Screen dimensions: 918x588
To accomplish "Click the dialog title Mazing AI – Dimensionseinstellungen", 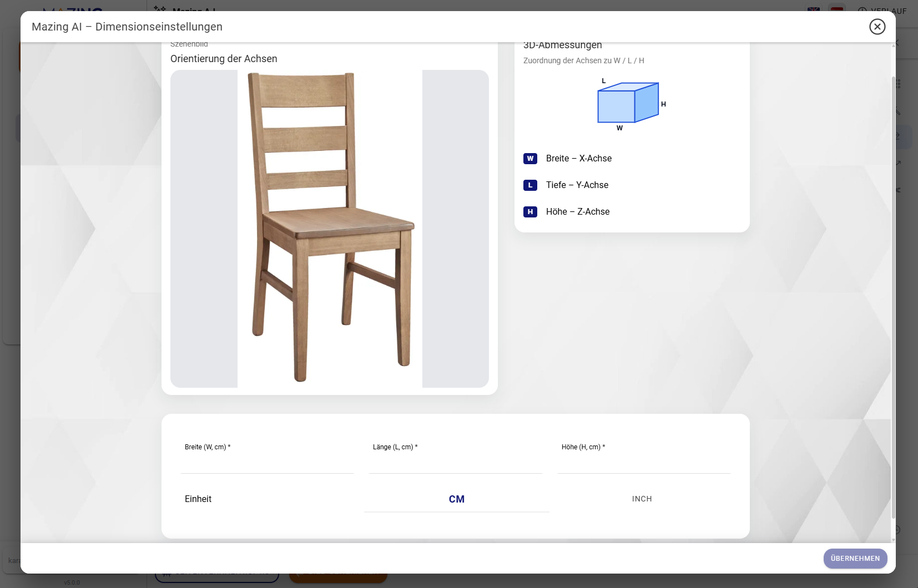I will (x=127, y=27).
